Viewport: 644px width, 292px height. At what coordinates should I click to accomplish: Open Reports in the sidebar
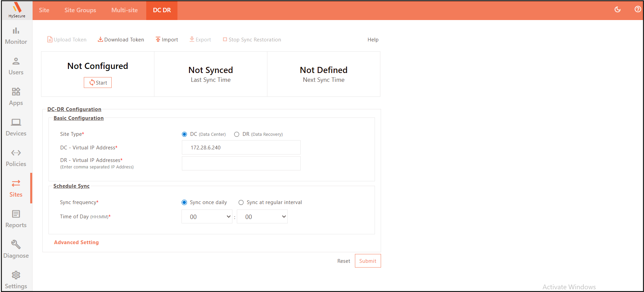(x=16, y=219)
